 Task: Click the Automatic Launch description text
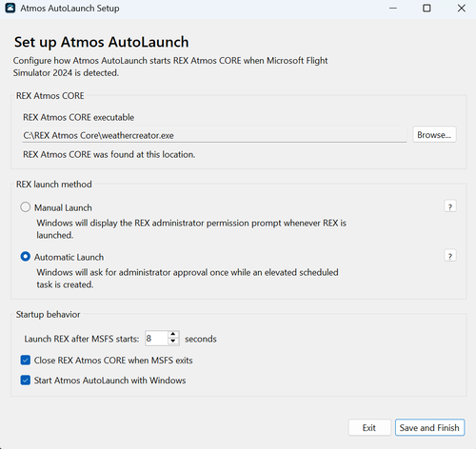(x=188, y=279)
